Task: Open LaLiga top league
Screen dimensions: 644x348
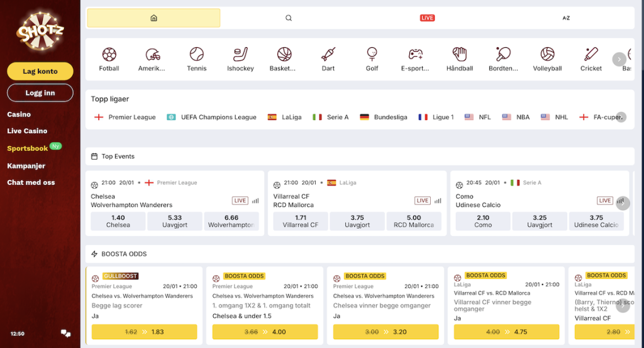Action: [x=284, y=117]
